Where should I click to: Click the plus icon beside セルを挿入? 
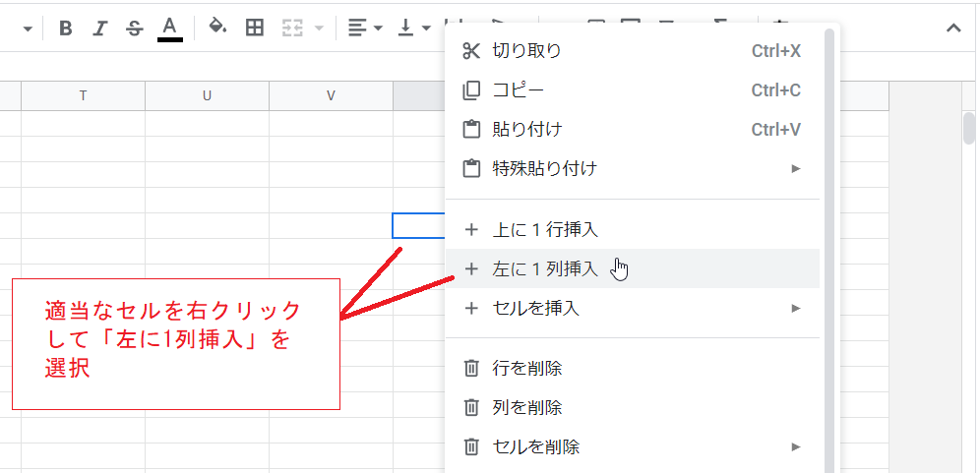471,308
